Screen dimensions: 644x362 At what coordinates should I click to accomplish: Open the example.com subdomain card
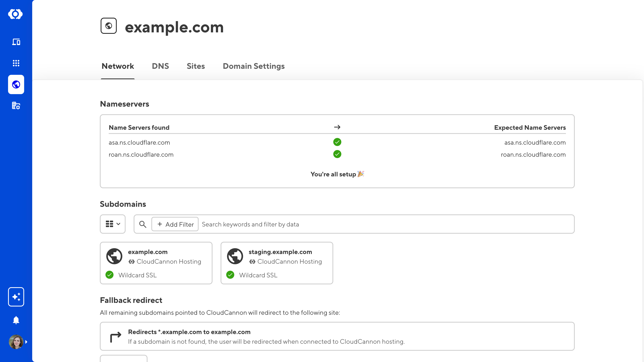(x=156, y=263)
